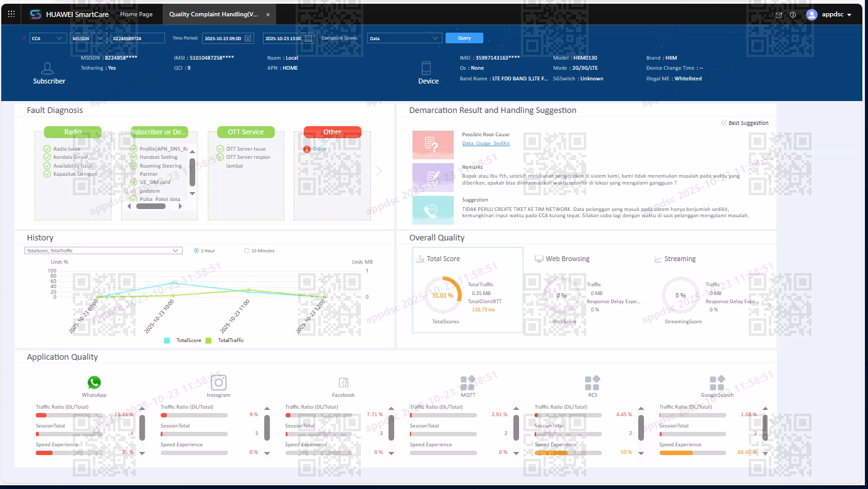This screenshot has width=868, height=489.
Task: Click the Suggestion phone call icon
Action: (x=433, y=210)
